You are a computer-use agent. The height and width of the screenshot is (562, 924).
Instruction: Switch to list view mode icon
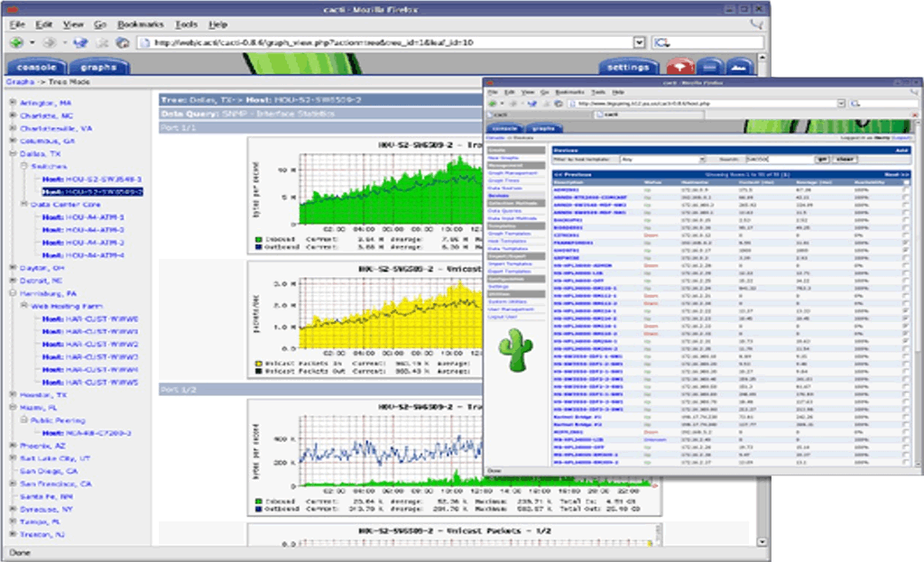point(710,68)
